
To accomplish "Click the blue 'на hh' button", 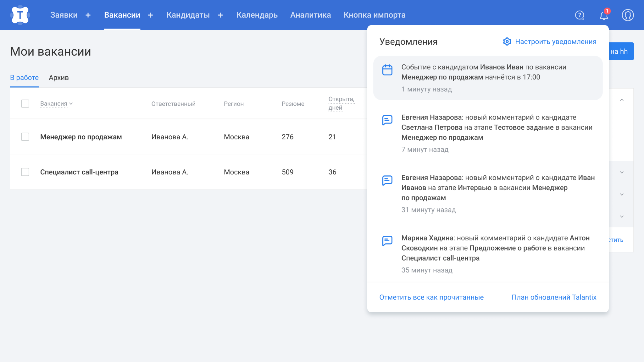I will pos(621,51).
